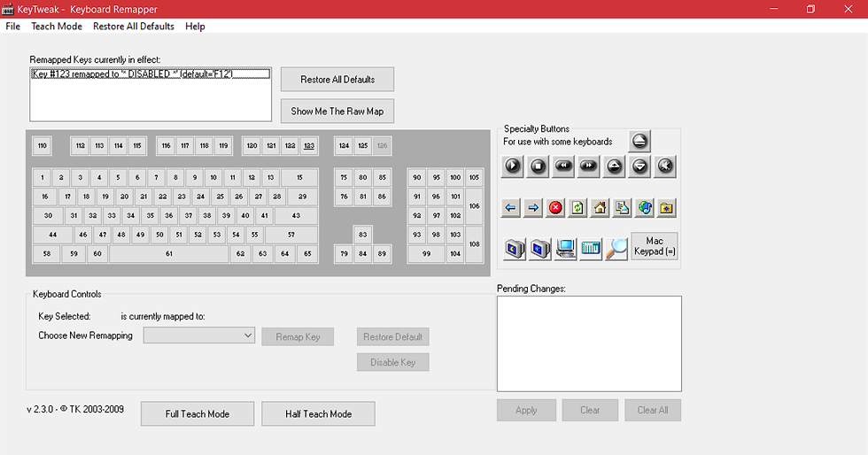Select keyboard key 44
The width and height of the screenshot is (868, 455).
(x=52, y=235)
